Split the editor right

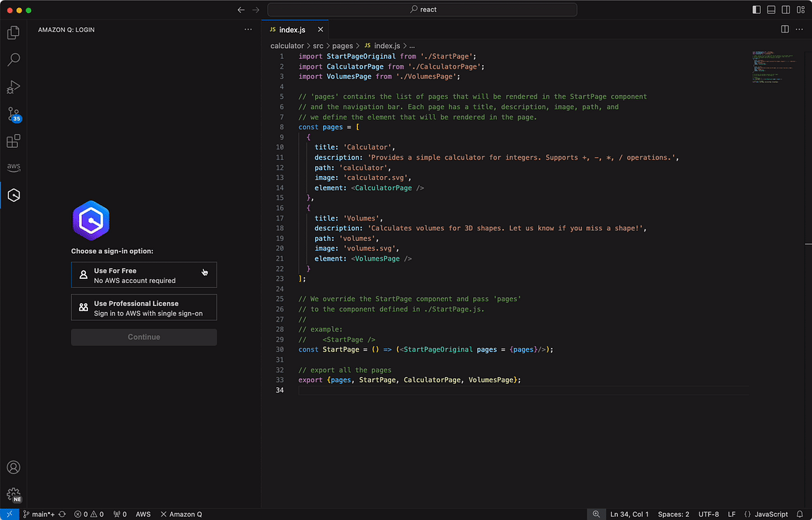(x=785, y=29)
